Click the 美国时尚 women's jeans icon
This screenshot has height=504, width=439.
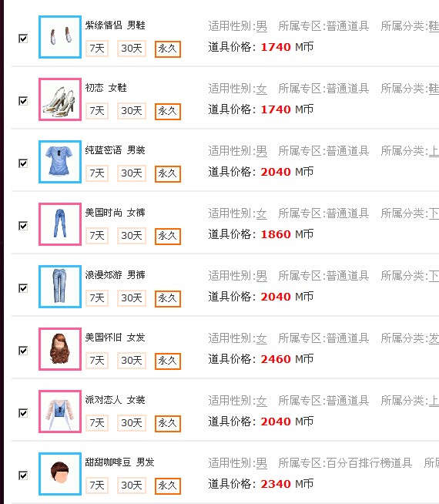tap(60, 224)
